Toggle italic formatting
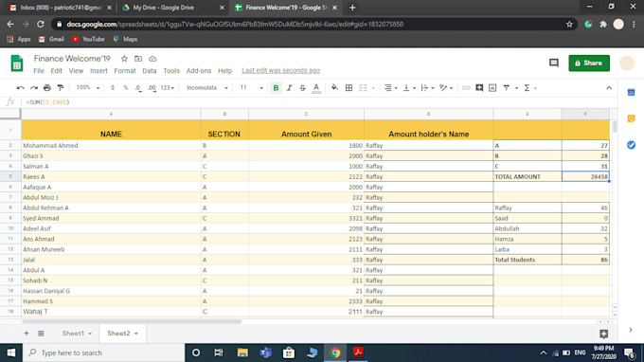644x362 pixels. pos(289,88)
